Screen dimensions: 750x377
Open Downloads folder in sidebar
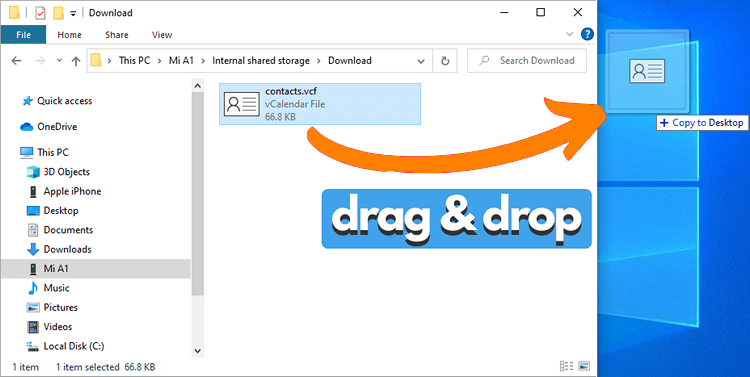67,249
